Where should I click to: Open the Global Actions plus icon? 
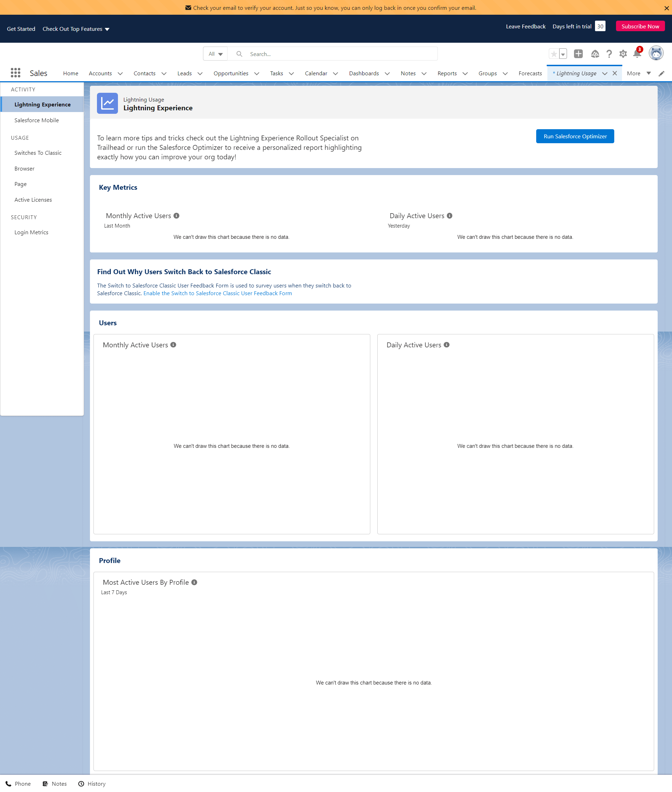[578, 54]
